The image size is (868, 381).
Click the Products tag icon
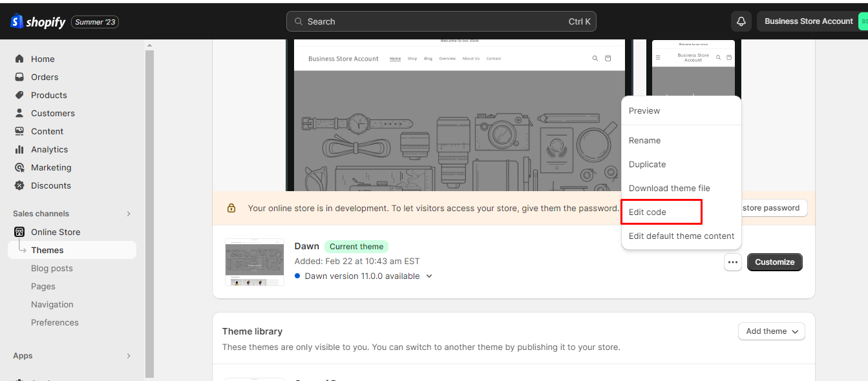pos(19,95)
